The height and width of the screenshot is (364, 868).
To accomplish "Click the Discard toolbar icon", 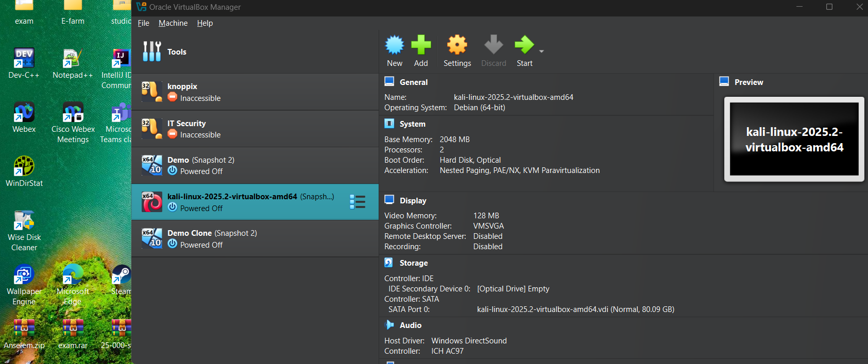I will pyautogui.click(x=493, y=45).
